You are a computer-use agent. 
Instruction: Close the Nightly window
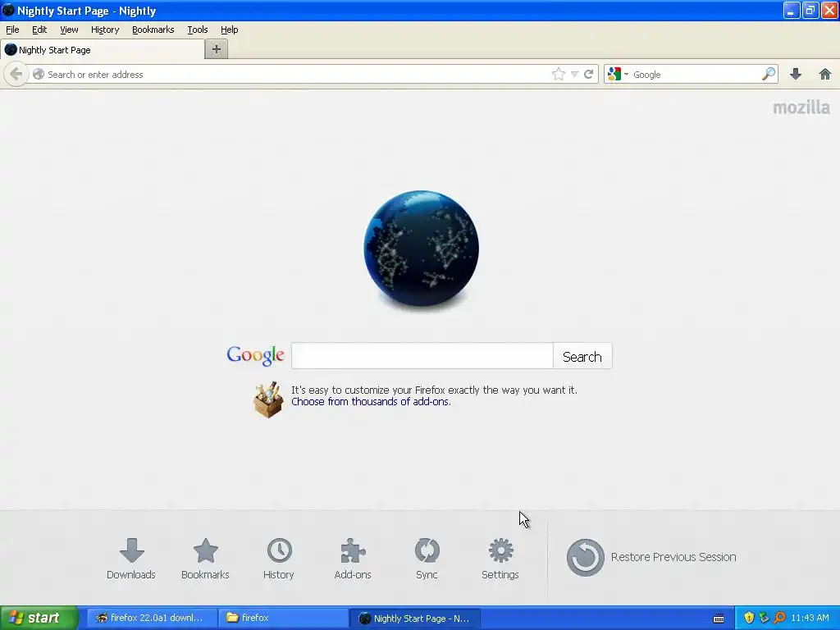pyautogui.click(x=829, y=10)
